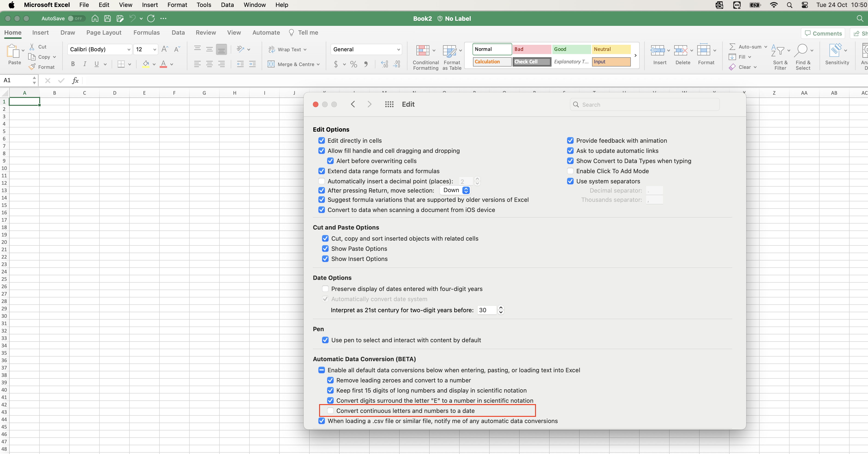The image size is (868, 454).
Task: Increase font size with large A icon
Action: 165,49
